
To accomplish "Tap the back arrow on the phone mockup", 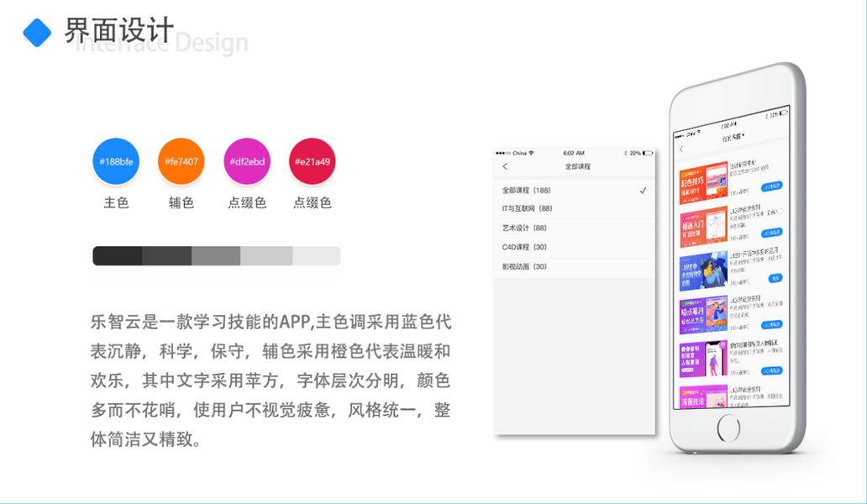I will (x=681, y=150).
